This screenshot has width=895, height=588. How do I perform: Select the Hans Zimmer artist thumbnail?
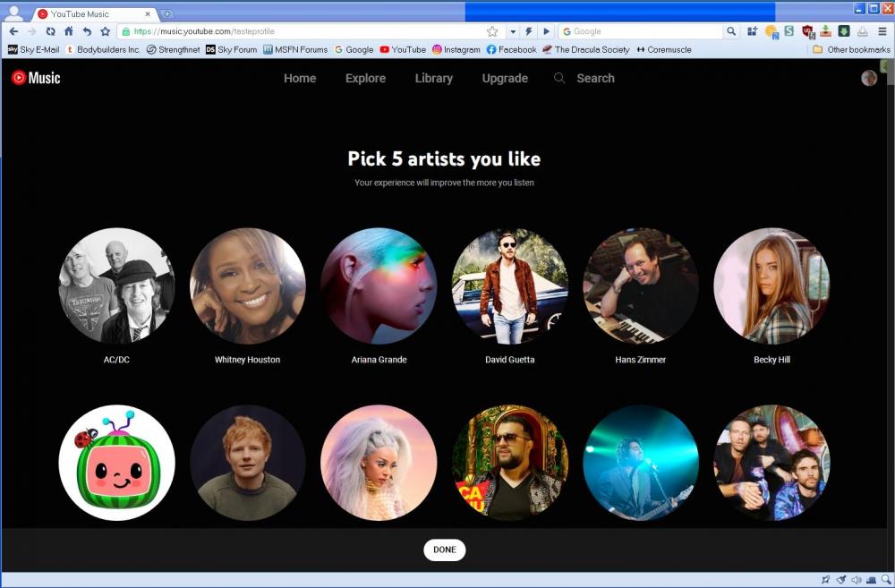641,285
